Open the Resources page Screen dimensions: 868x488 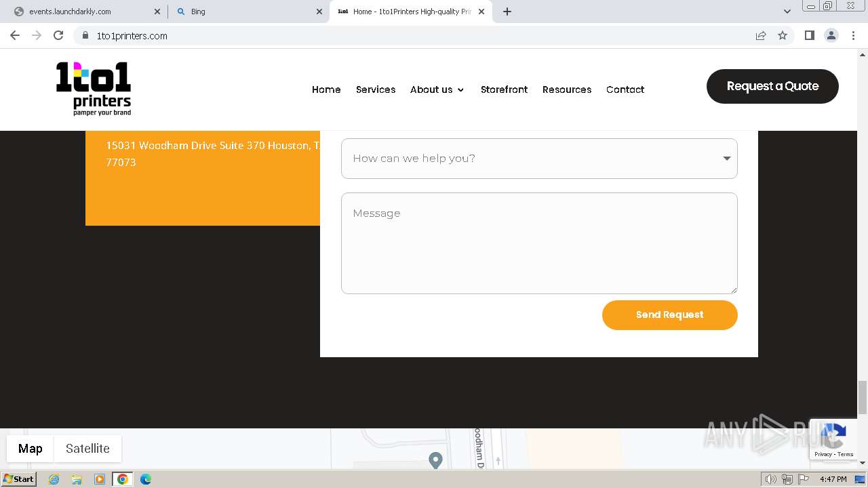[x=567, y=89]
